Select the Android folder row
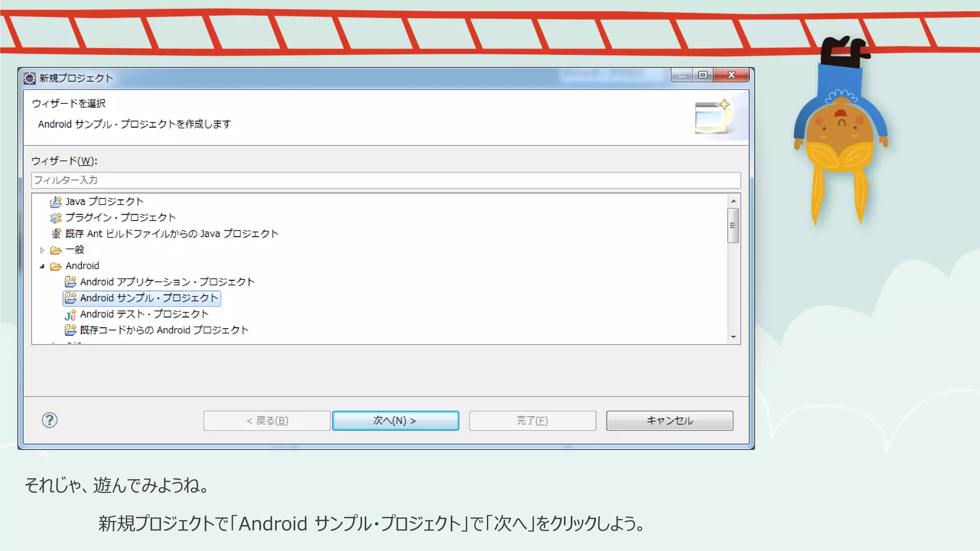The image size is (980, 551). [82, 266]
